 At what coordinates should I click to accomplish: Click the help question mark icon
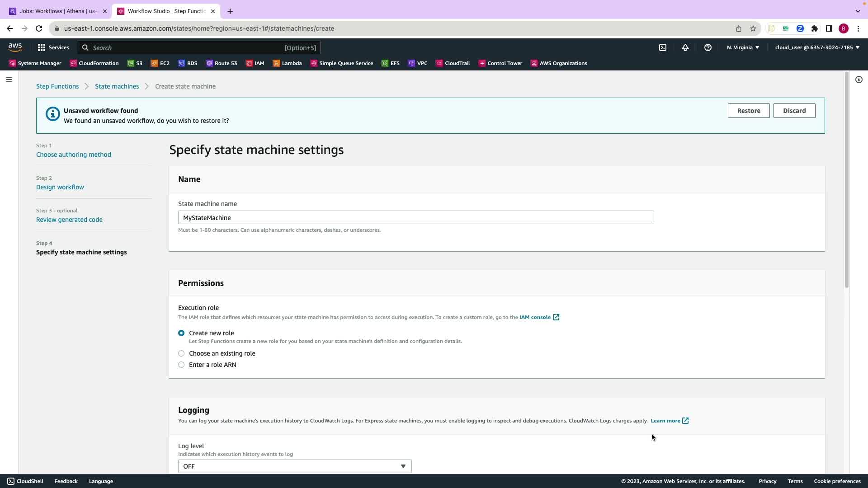click(x=708, y=47)
